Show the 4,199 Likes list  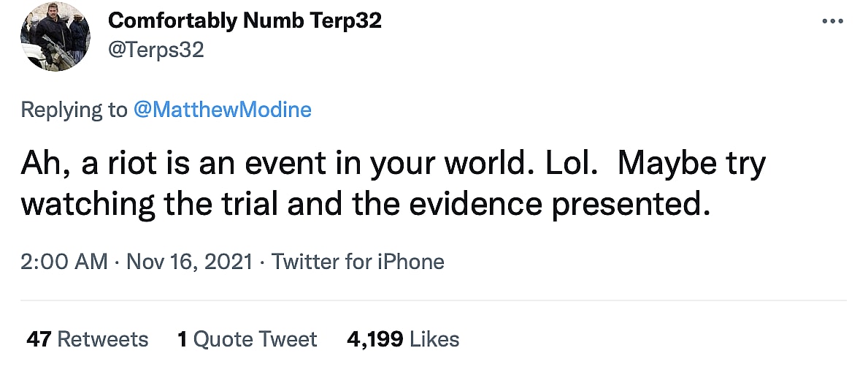click(403, 339)
